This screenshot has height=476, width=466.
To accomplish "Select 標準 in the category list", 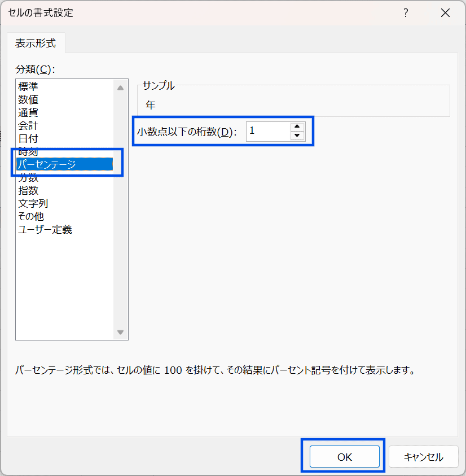I will coord(28,86).
